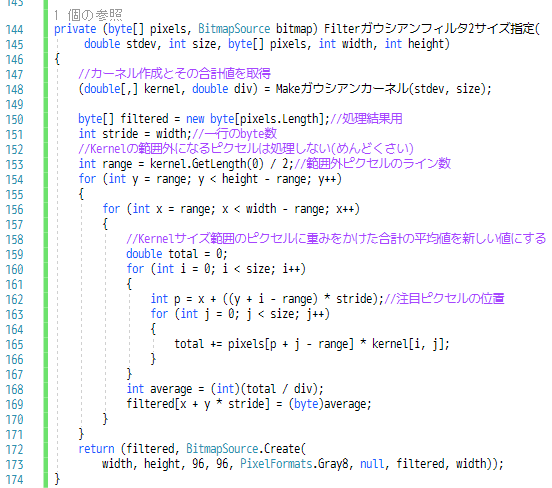Click line number 168 in the gutter
Viewport: 552px width, 488px height.
pos(14,390)
